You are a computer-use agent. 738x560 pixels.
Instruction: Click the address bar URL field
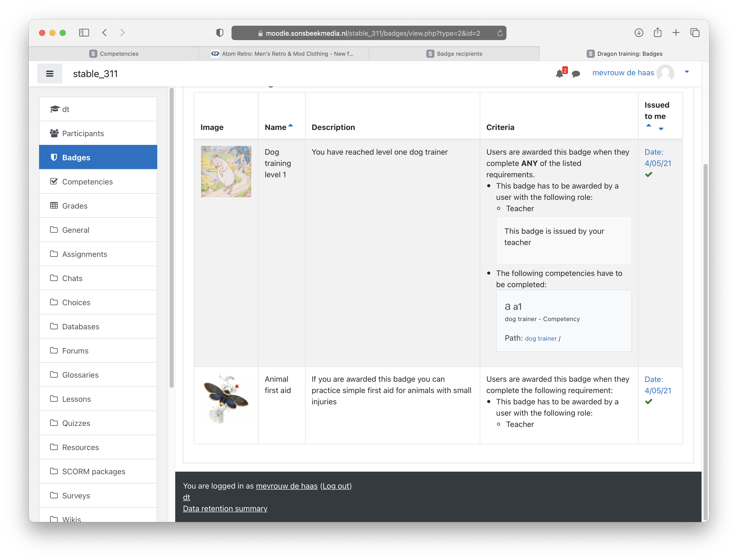369,33
